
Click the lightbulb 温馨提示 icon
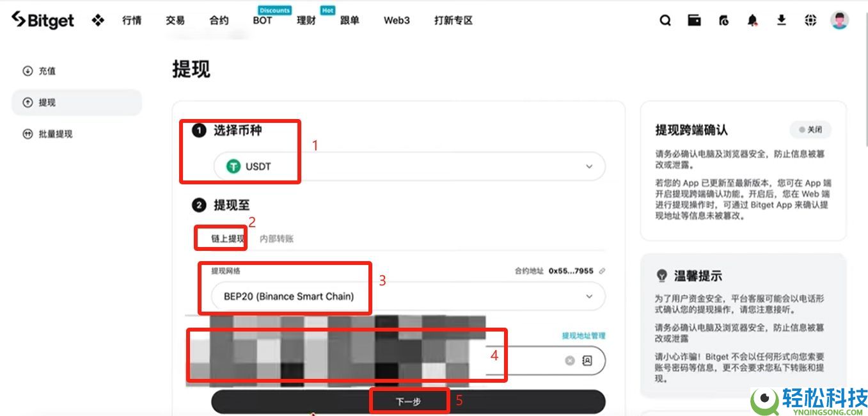tap(662, 276)
